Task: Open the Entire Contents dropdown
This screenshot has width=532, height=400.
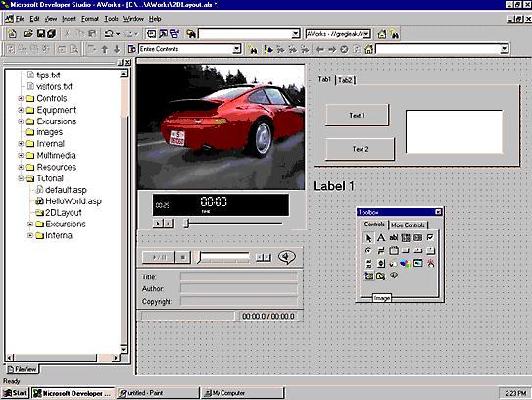Action: 236,49
